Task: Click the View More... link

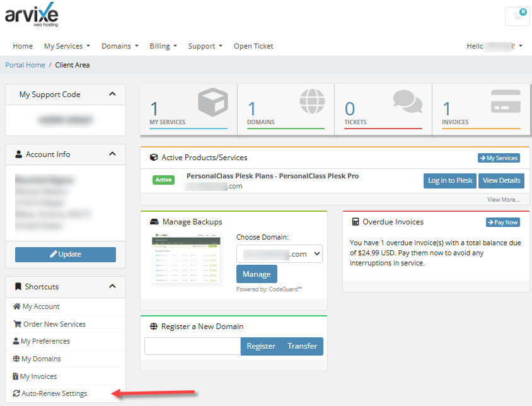Action: coord(504,200)
